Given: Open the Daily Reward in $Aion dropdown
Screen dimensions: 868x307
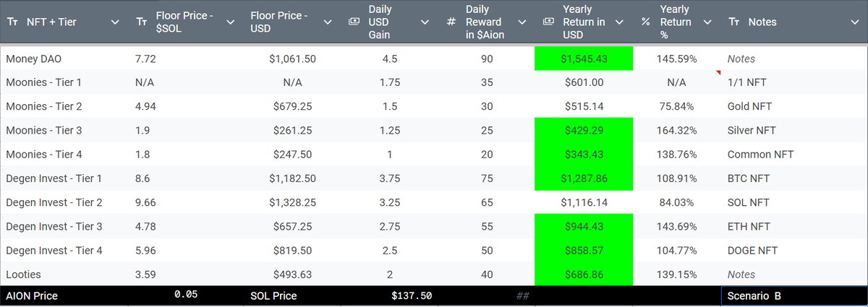Looking at the screenshot, I should click(x=522, y=22).
